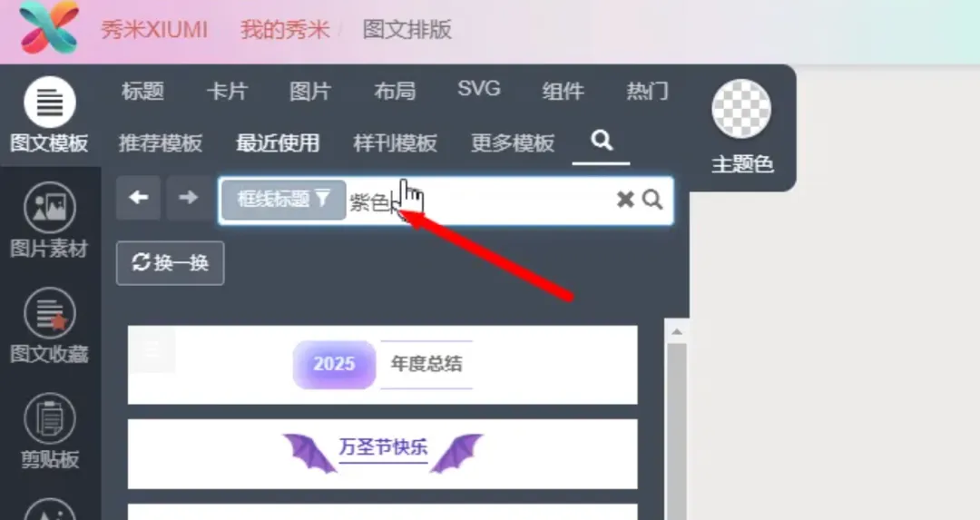Click the 换一换 refresh button

pos(170,263)
